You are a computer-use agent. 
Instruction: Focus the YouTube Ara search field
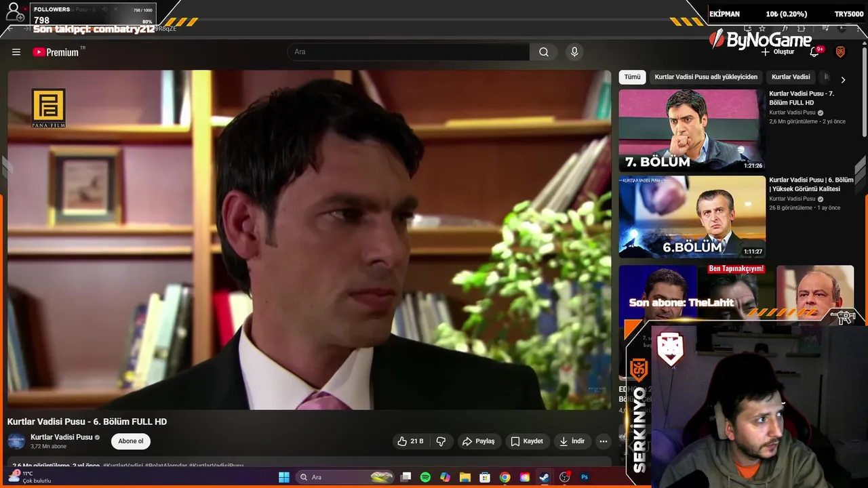[409, 52]
